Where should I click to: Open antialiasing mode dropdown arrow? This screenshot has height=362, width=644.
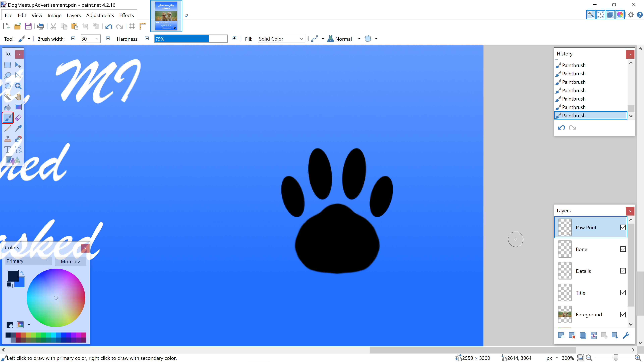coord(323,39)
